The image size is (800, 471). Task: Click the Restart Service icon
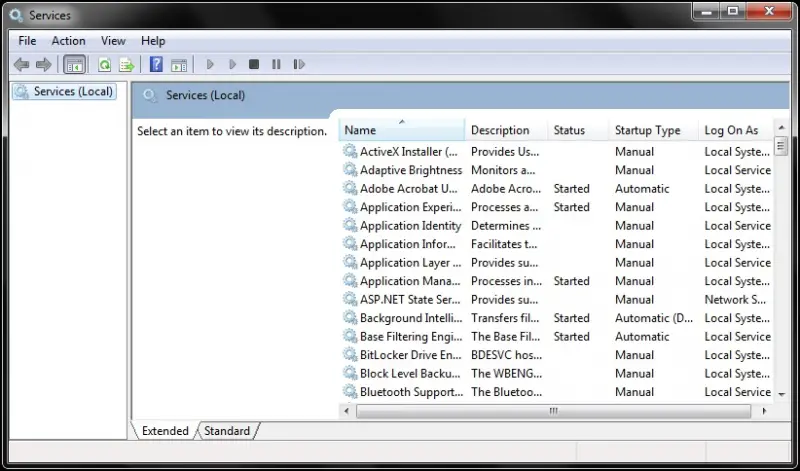pyautogui.click(x=299, y=64)
